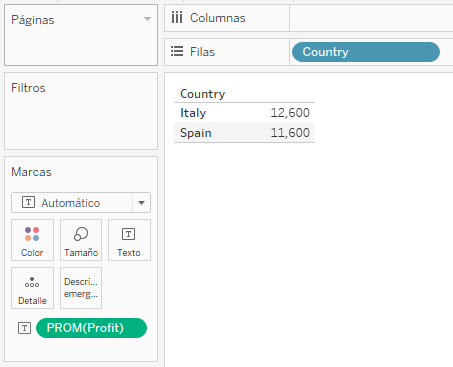Select the Italy row label
453x367 pixels.
pos(193,113)
